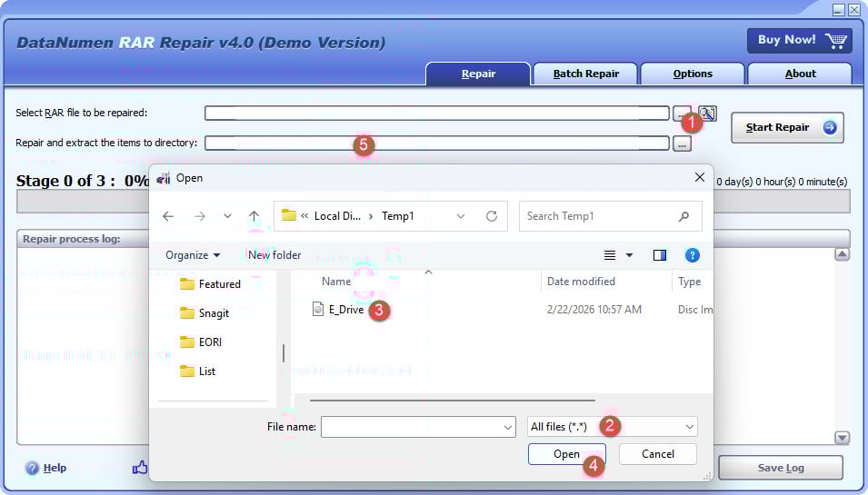Select the EORI folder in sidebar

point(201,342)
